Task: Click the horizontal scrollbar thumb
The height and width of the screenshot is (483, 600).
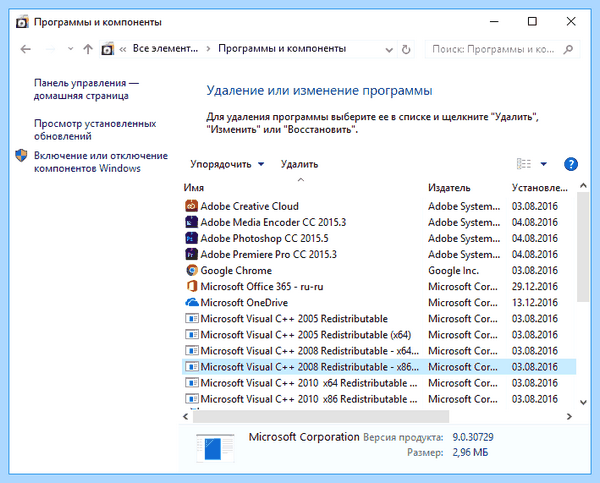Action: 321,416
